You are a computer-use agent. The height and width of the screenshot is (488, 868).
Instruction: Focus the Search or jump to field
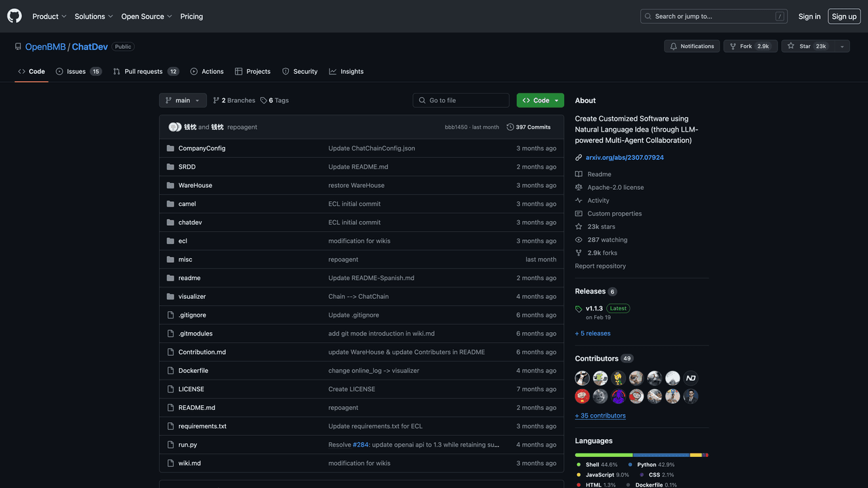click(x=713, y=16)
